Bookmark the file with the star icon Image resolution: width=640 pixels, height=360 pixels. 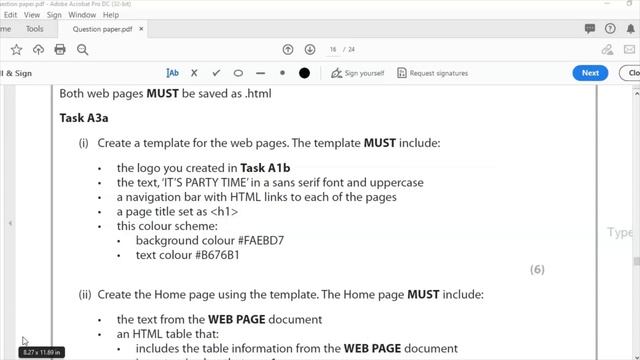[16, 50]
